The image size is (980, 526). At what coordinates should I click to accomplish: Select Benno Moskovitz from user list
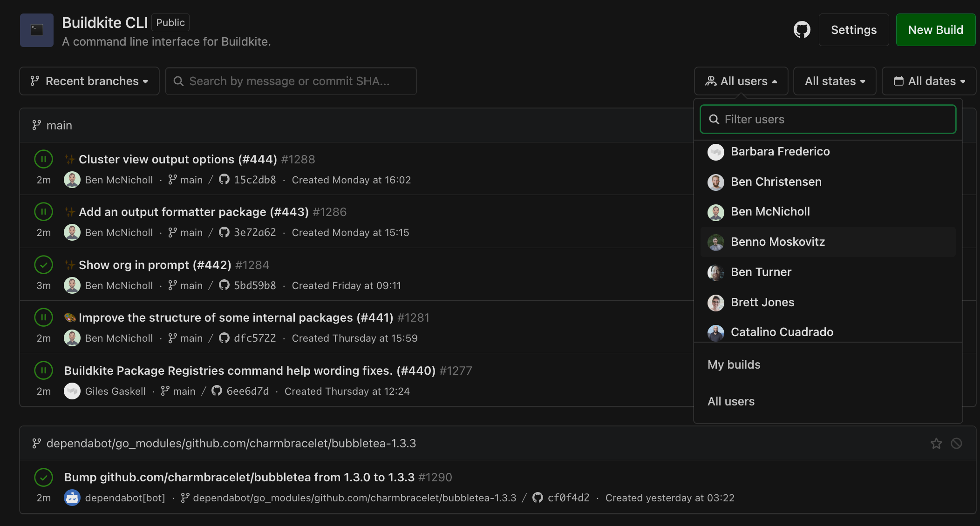click(777, 242)
